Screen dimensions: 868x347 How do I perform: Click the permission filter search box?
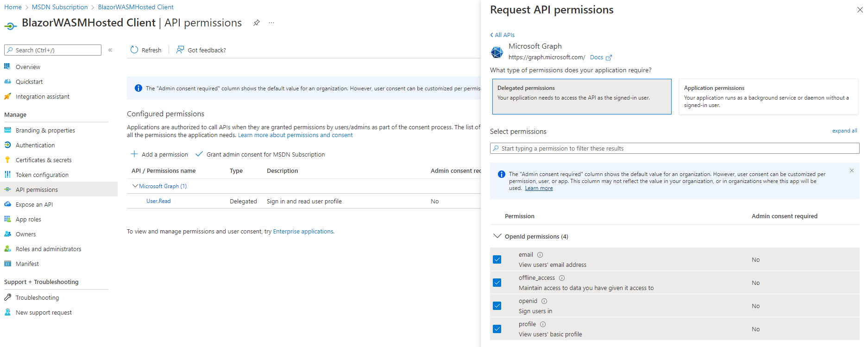(x=674, y=148)
